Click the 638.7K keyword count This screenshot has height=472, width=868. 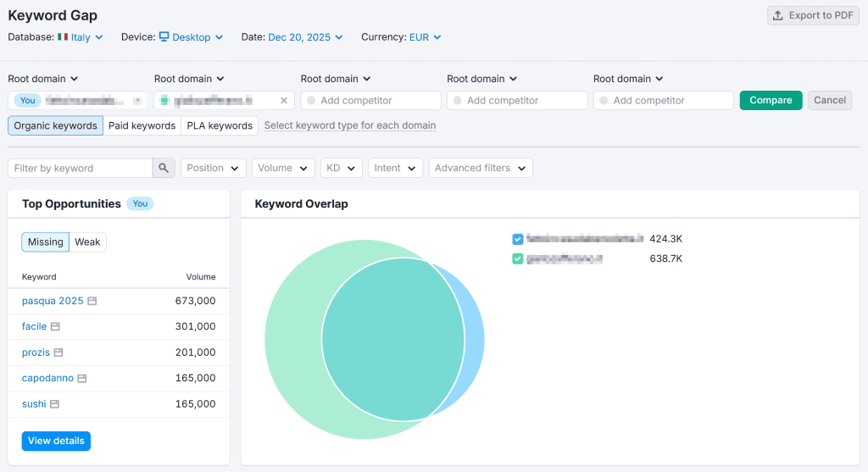666,258
